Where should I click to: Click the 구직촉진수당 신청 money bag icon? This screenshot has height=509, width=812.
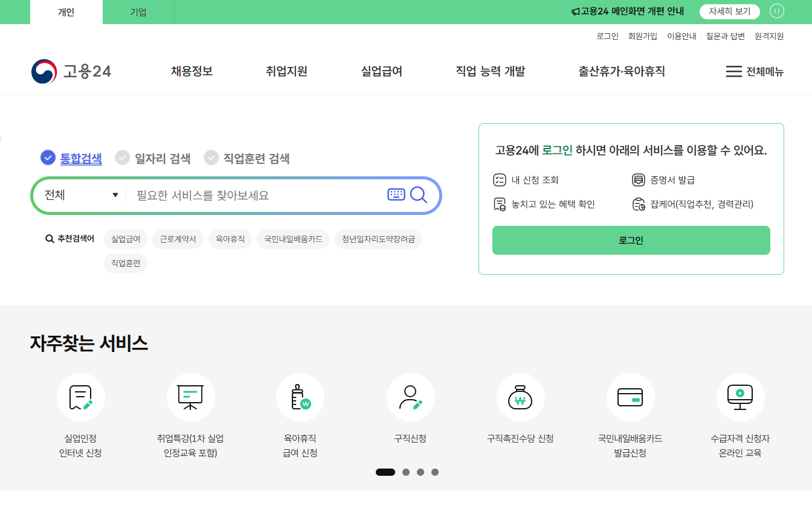click(521, 397)
